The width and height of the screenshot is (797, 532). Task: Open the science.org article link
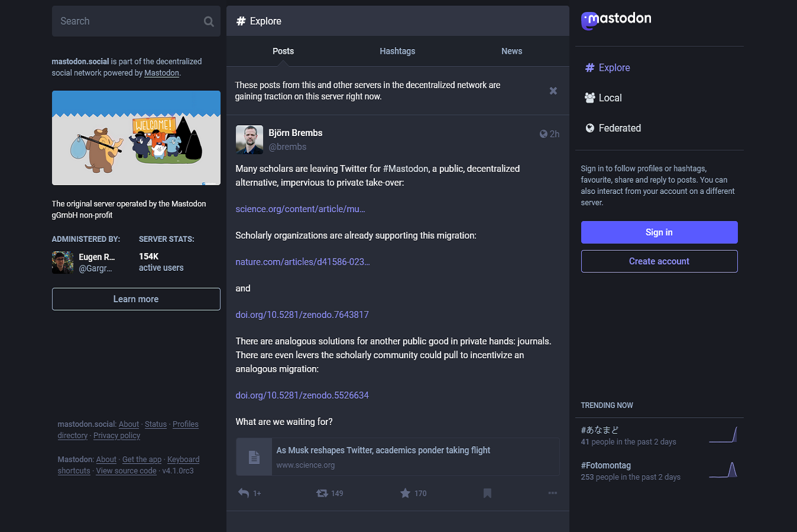pos(300,209)
